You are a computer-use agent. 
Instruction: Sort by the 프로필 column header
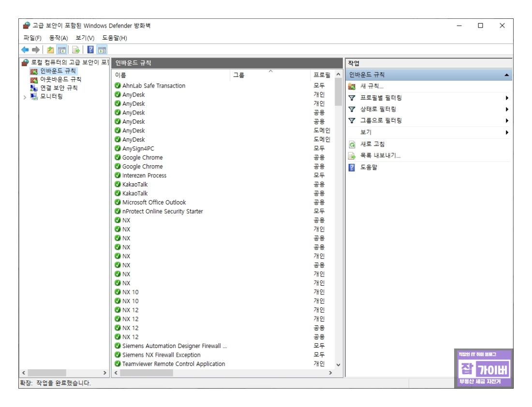(x=322, y=75)
